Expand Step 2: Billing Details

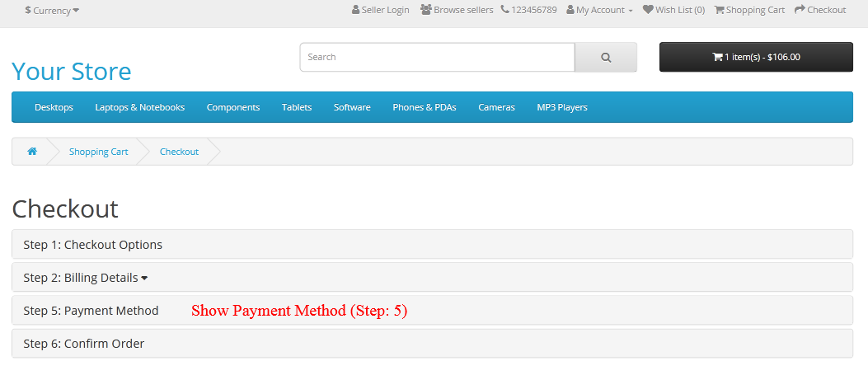(432, 278)
